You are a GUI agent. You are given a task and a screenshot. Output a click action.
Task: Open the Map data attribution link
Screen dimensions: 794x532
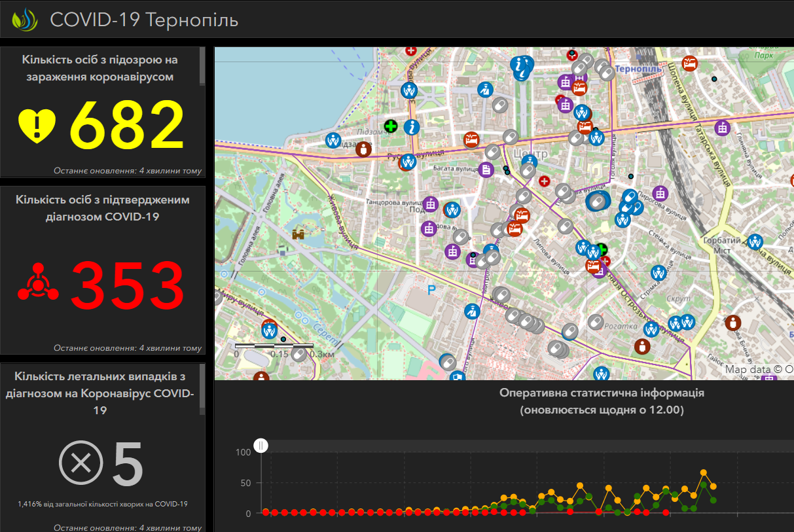759,369
